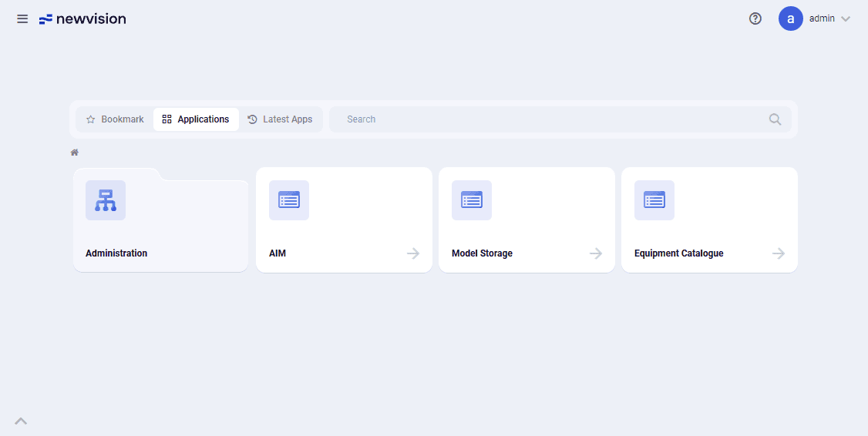
Task: Click the Model Storage application icon
Action: click(x=472, y=200)
